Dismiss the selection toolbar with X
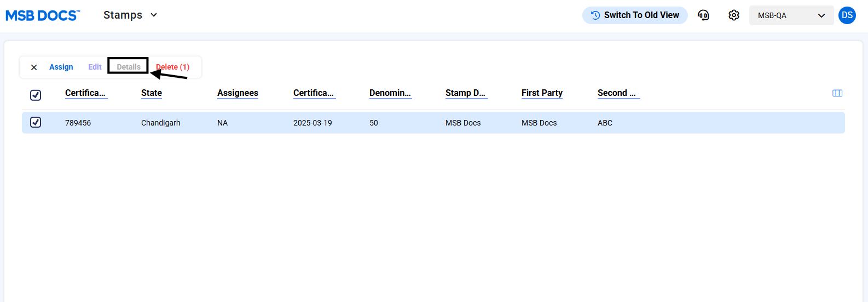 coord(34,67)
